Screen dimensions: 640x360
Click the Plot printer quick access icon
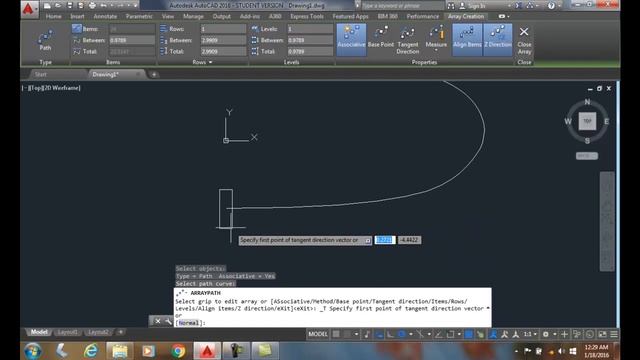pyautogui.click(x=92, y=6)
